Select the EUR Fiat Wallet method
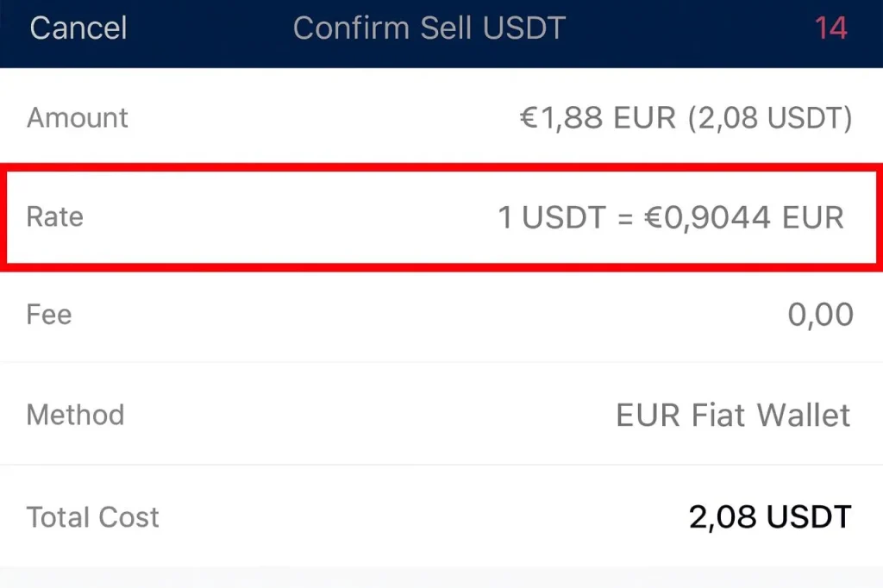 pos(732,415)
